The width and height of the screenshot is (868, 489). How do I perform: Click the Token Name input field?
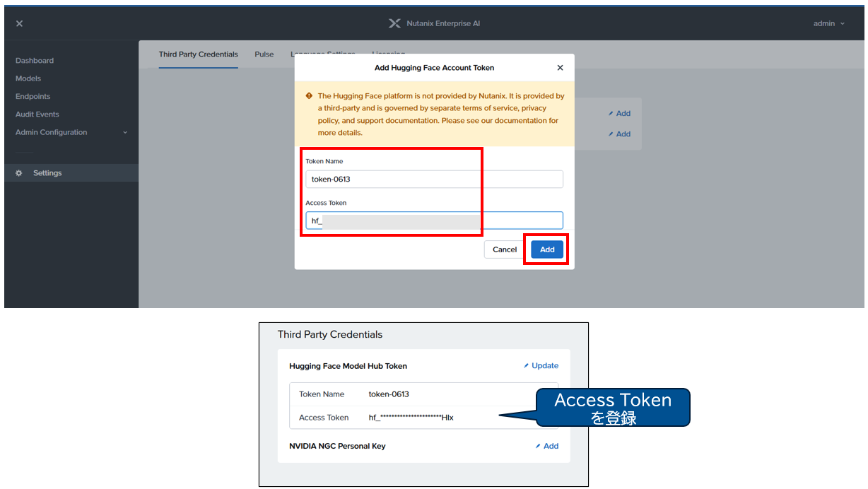coord(434,179)
